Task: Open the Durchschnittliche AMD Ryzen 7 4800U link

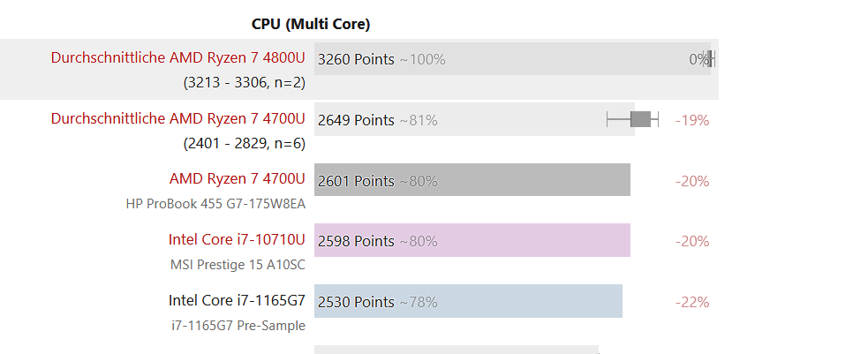Action: click(177, 58)
